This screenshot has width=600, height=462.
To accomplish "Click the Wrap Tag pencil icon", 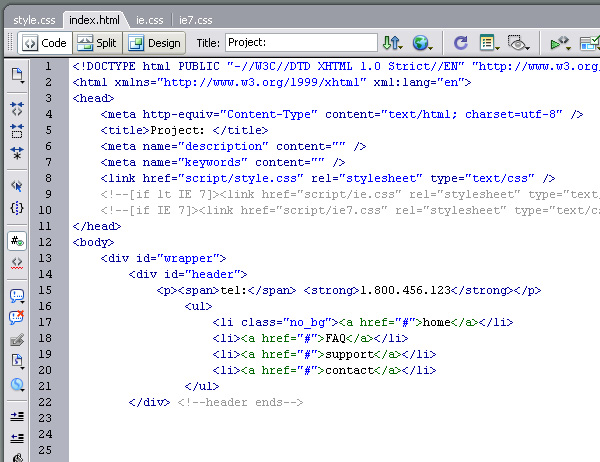I will (x=17, y=340).
